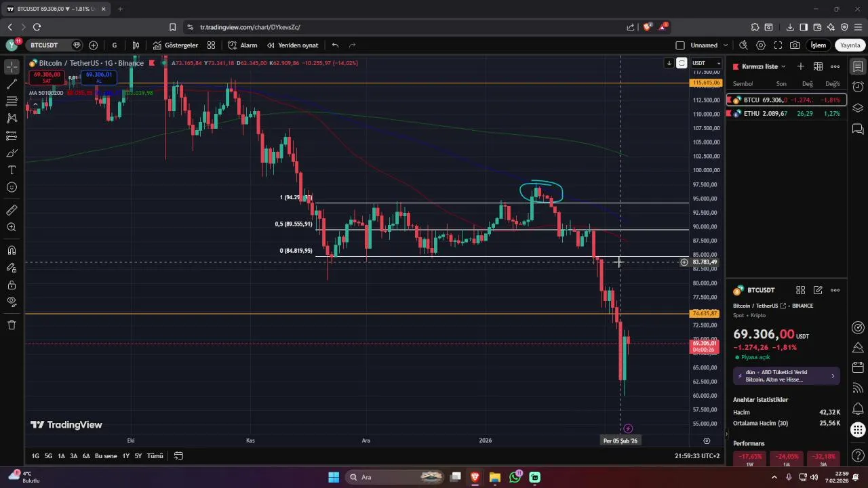Select the brush drawing tool
This screenshot has width=868, height=488.
point(12,152)
